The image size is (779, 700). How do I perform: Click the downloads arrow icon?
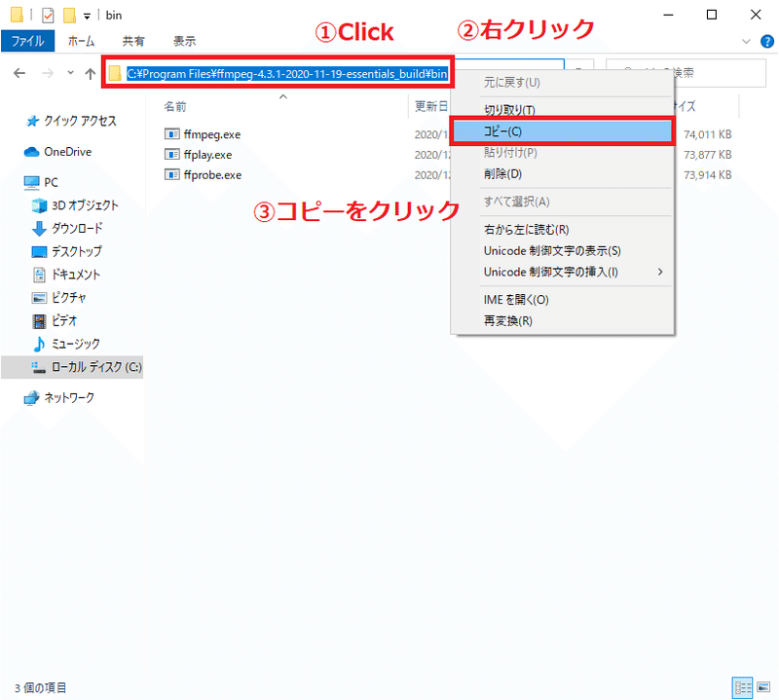(x=39, y=229)
